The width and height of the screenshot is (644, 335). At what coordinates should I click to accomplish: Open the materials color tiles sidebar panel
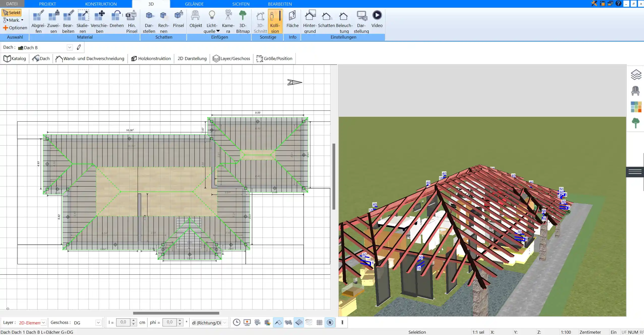tap(636, 107)
